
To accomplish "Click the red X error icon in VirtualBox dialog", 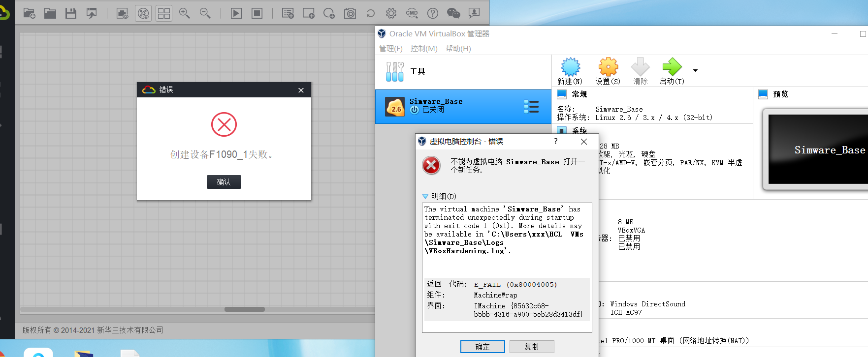I will click(x=431, y=165).
